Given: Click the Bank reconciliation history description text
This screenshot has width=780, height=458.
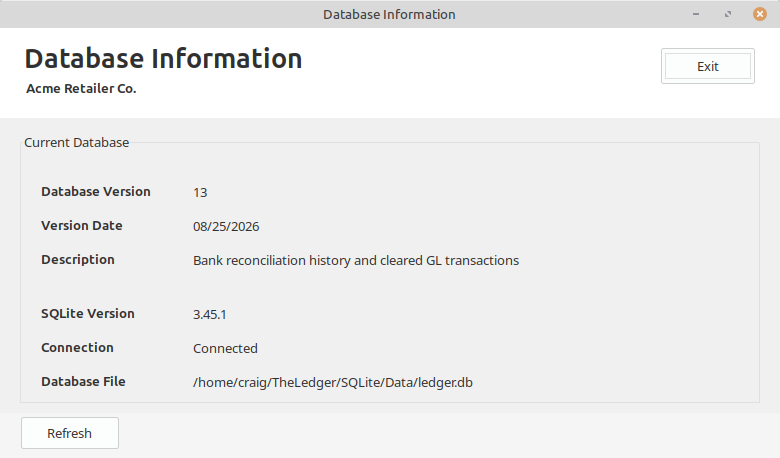Looking at the screenshot, I should (356, 261).
